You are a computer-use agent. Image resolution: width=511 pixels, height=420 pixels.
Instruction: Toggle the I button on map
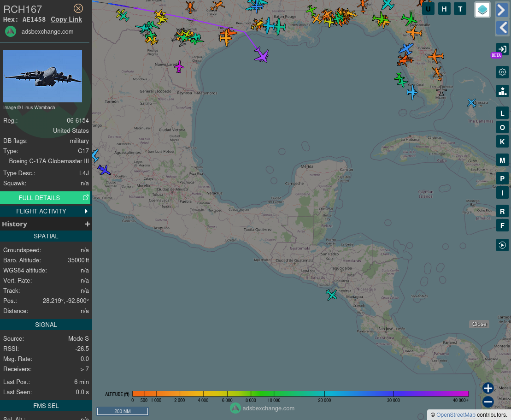pos(502,193)
